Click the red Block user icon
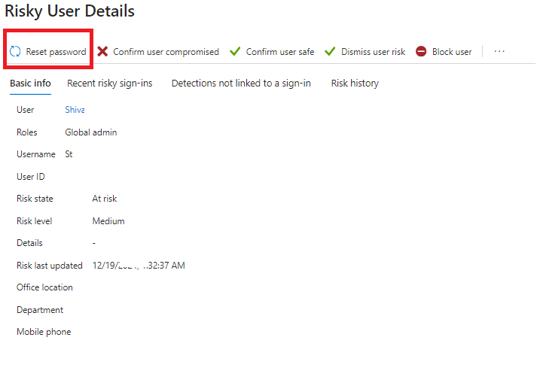 421,51
